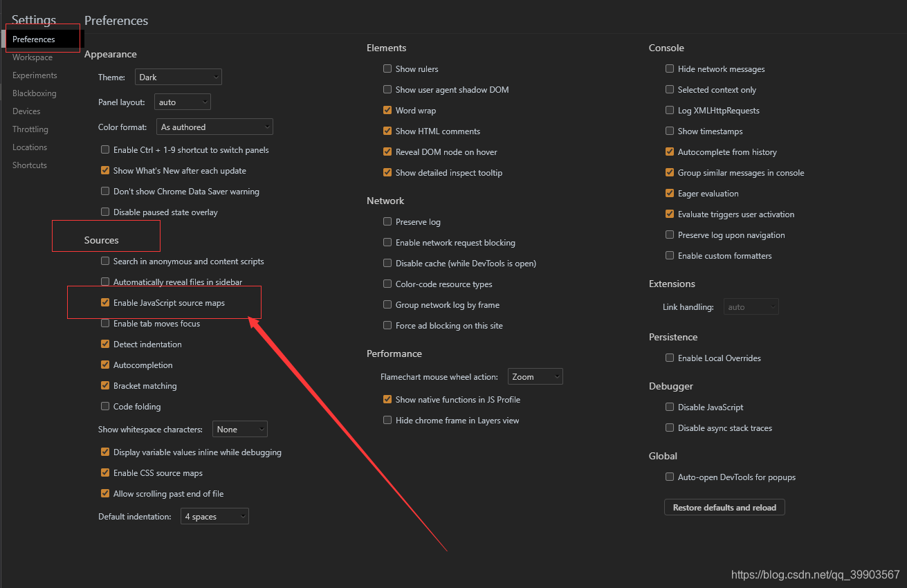This screenshot has width=907, height=588.
Task: Toggle Enable JavaScript source maps checkbox
Action: (105, 302)
